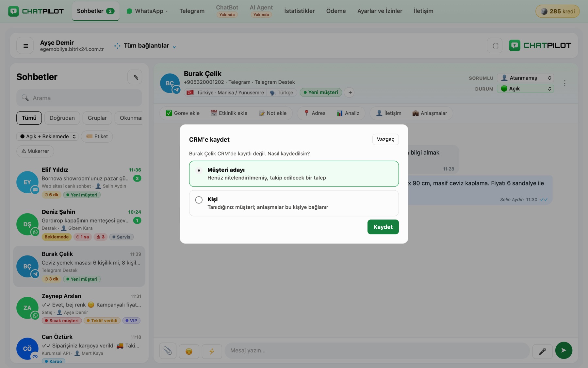The height and width of the screenshot is (368, 588).
Task: Click the Kaydet button
Action: tap(383, 227)
